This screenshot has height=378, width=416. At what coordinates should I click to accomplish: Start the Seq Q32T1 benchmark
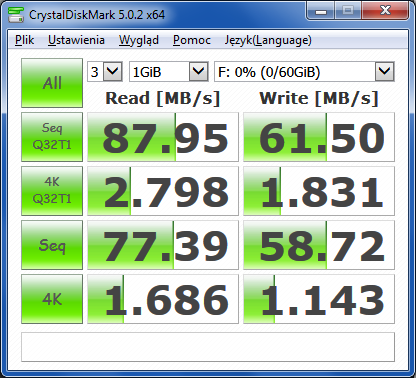[52, 137]
